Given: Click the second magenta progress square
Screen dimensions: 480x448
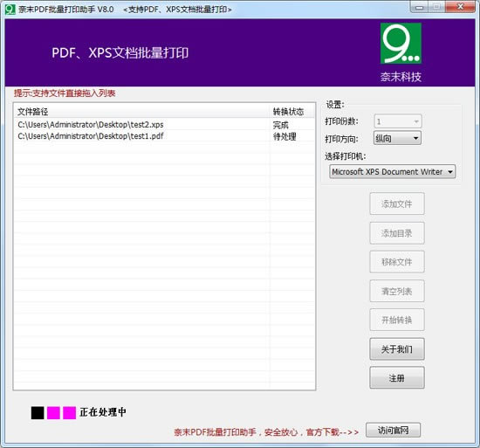Looking at the screenshot, I should point(70,413).
